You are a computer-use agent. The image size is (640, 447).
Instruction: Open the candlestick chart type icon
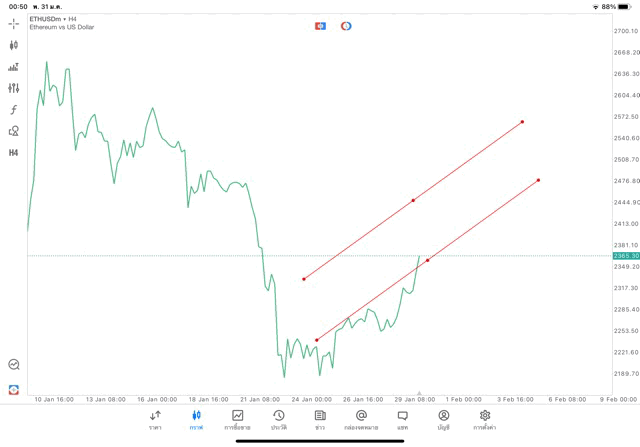point(14,45)
